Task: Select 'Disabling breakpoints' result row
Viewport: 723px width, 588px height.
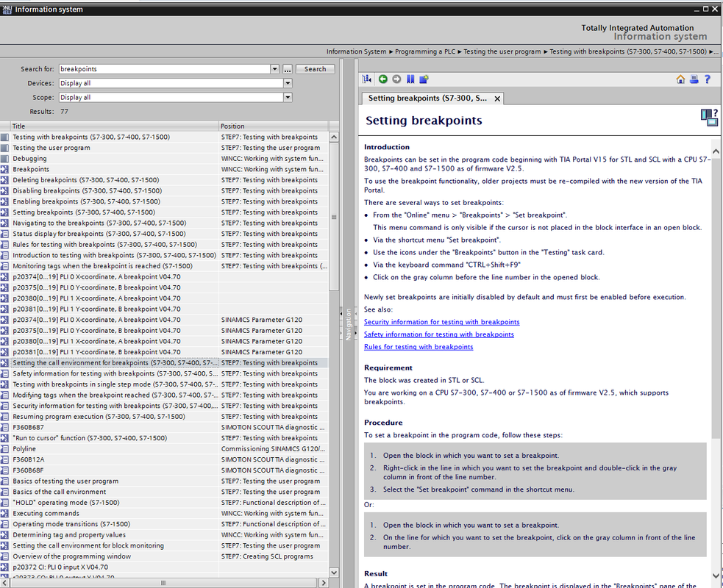Action: [165, 191]
